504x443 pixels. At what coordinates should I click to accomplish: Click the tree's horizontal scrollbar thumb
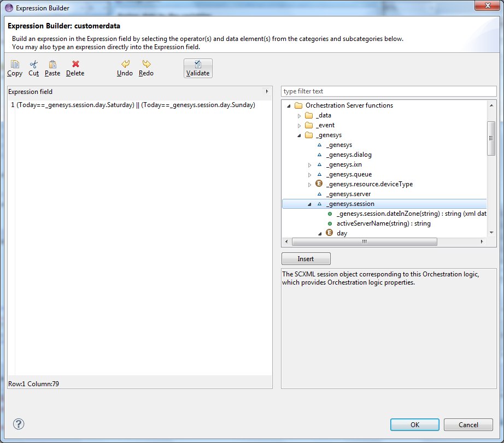pyautogui.click(x=364, y=241)
